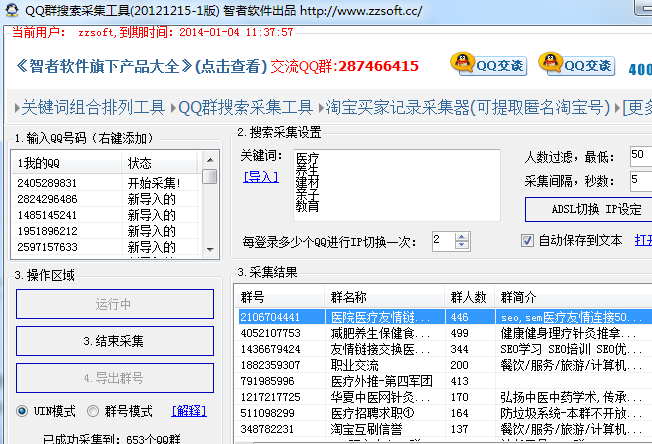This screenshot has width=652, height=444.
Task: Open the 关键词组合排列工具 tab
Action: [92, 107]
